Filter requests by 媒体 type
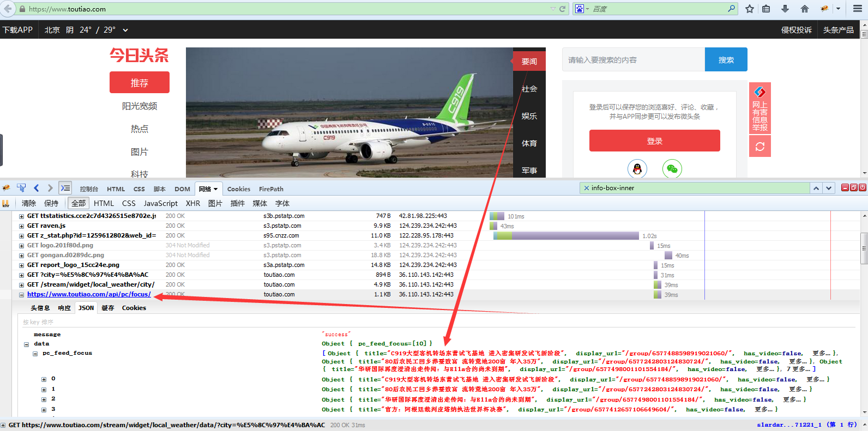 pyautogui.click(x=260, y=203)
